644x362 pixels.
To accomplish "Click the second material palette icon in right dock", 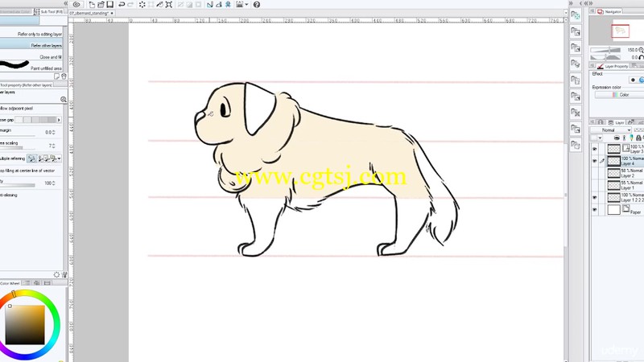I will click(x=576, y=31).
